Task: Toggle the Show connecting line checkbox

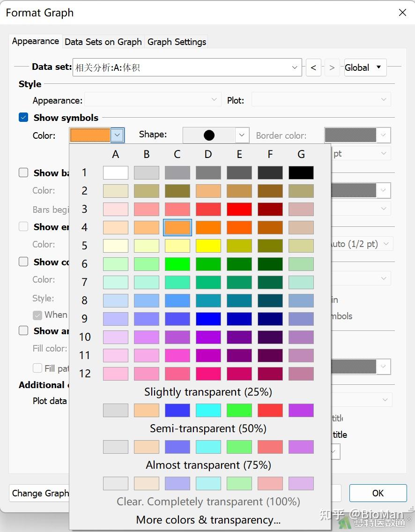Action: 23,262
